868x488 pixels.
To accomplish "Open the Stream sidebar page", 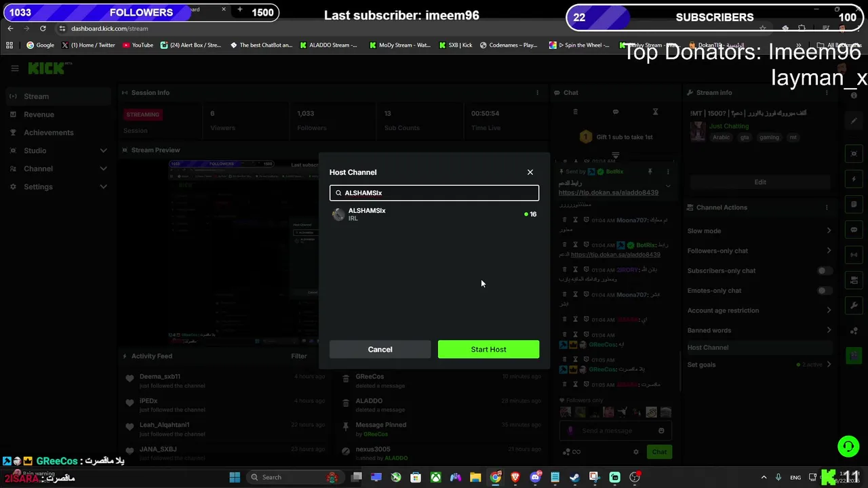I will [x=58, y=96].
